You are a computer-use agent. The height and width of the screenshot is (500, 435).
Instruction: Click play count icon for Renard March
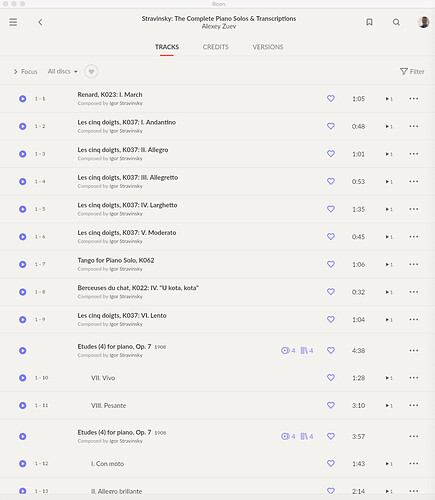click(389, 99)
